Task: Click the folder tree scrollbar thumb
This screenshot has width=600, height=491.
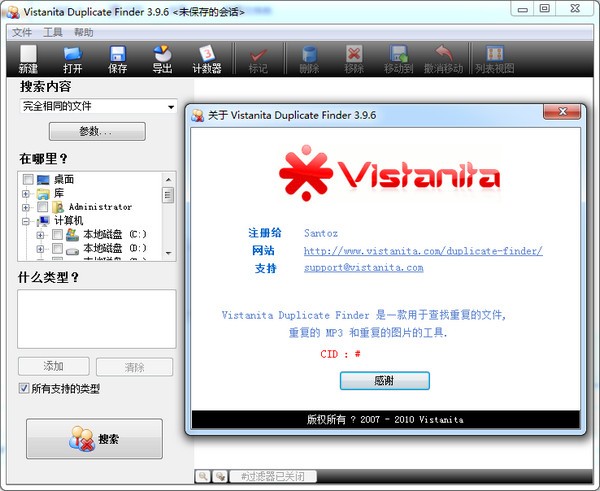Action: (168, 195)
